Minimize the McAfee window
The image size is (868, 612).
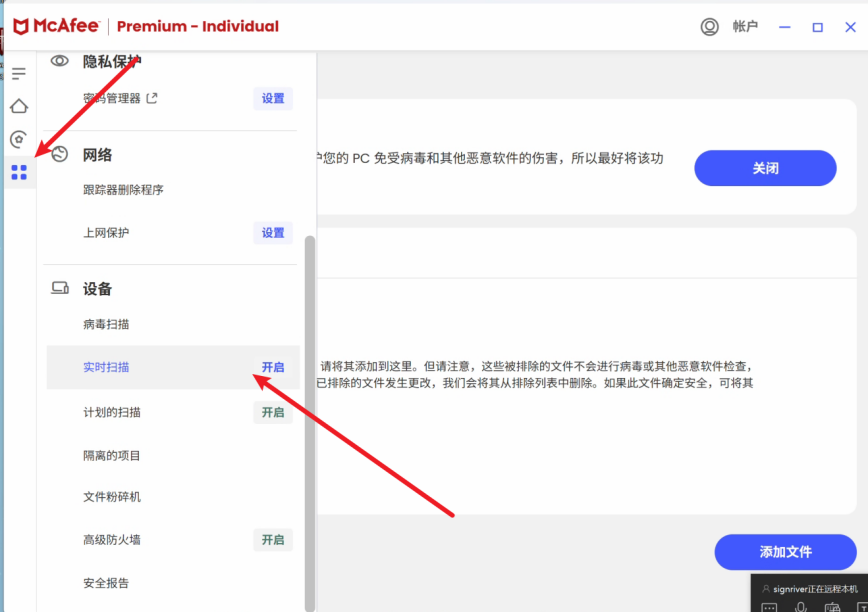(784, 27)
